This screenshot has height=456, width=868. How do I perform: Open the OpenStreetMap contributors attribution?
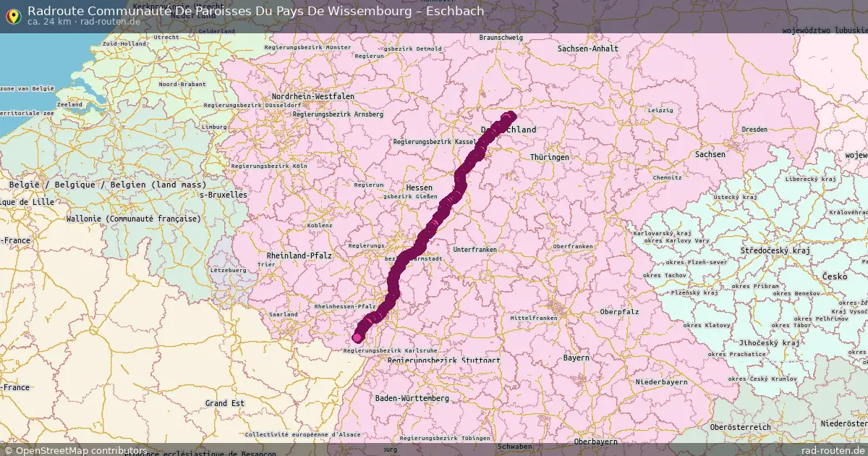75,450
